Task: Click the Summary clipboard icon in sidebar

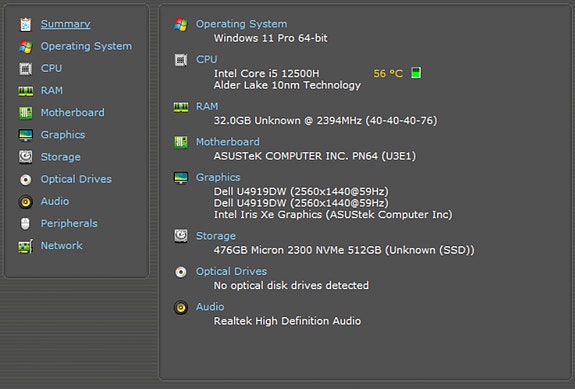Action: (26, 25)
